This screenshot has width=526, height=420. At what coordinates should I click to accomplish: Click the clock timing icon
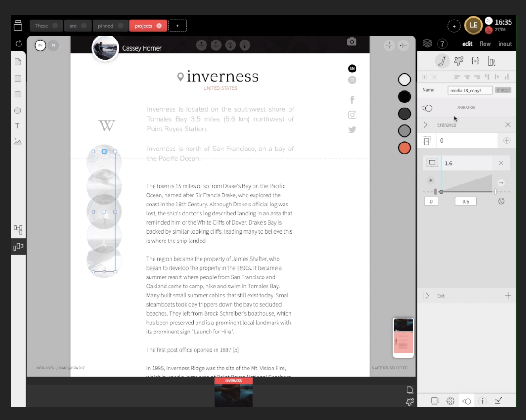click(501, 201)
